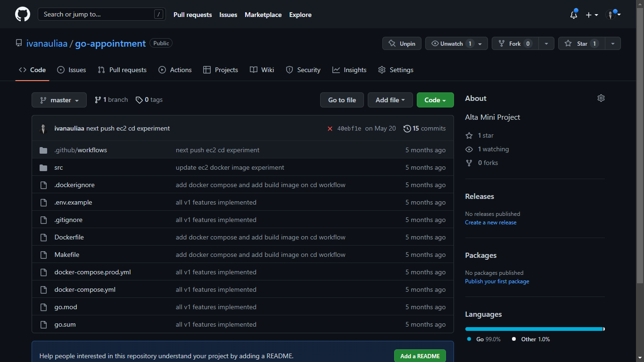This screenshot has height=362, width=644.
Task: Click the eye icon beside 1 watching
Action: 469,149
